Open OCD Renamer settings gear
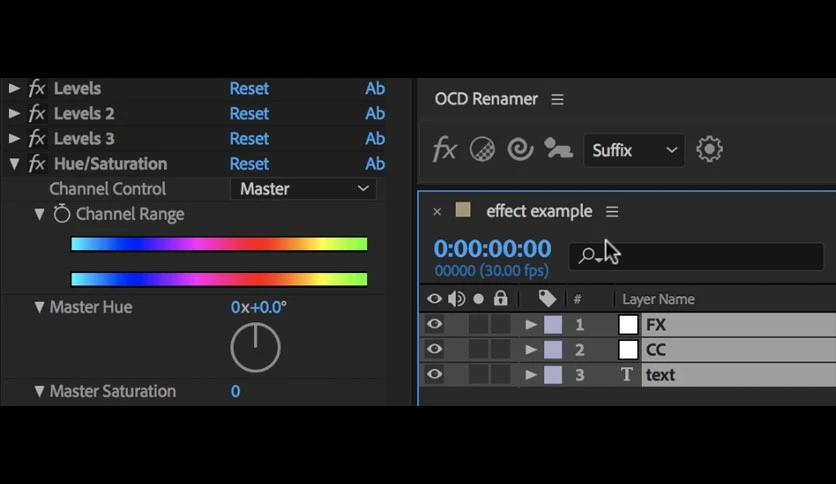 [x=709, y=149]
